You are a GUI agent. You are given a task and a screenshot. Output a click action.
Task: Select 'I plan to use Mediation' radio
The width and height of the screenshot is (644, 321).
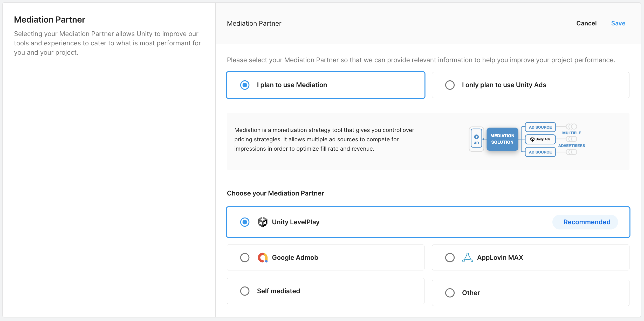tap(245, 85)
